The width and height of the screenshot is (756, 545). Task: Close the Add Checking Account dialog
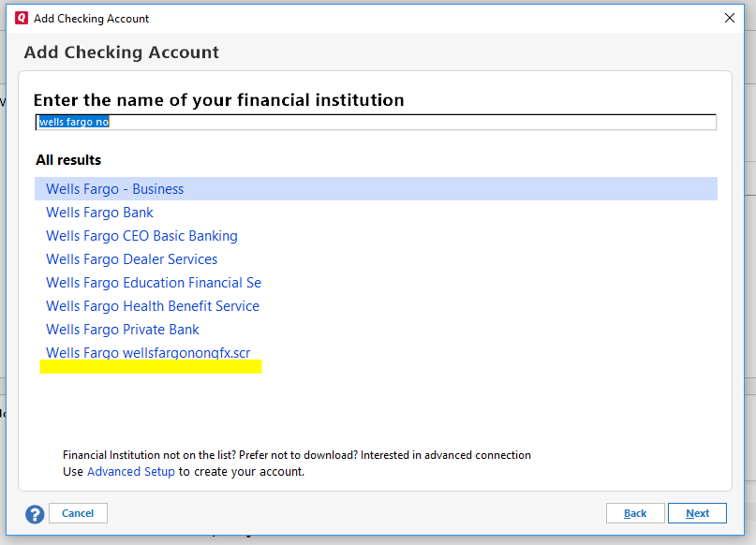[730, 18]
